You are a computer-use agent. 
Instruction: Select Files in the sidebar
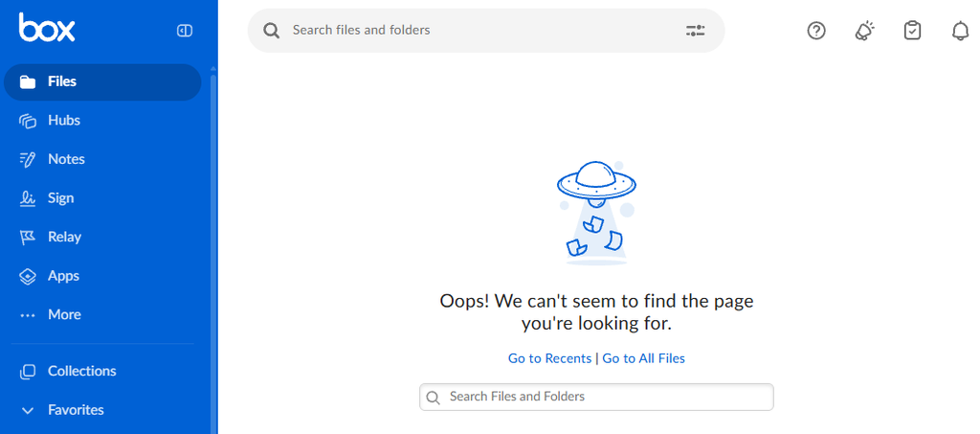pyautogui.click(x=62, y=82)
